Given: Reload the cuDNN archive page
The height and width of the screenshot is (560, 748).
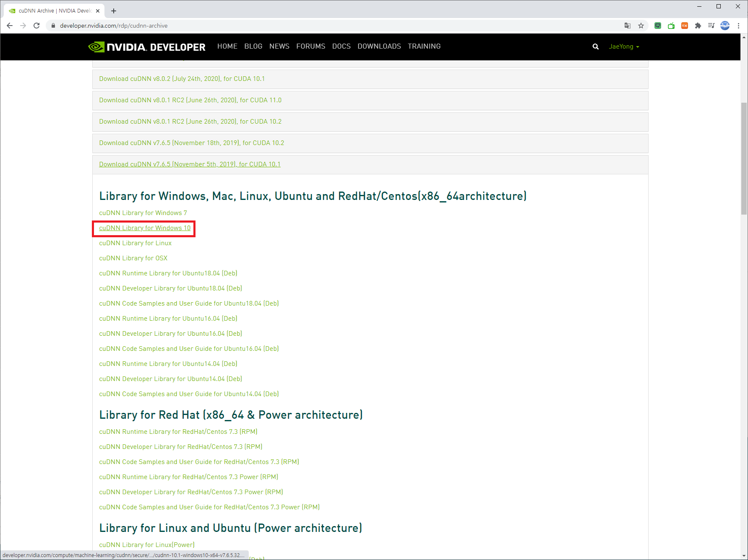Looking at the screenshot, I should (x=36, y=26).
